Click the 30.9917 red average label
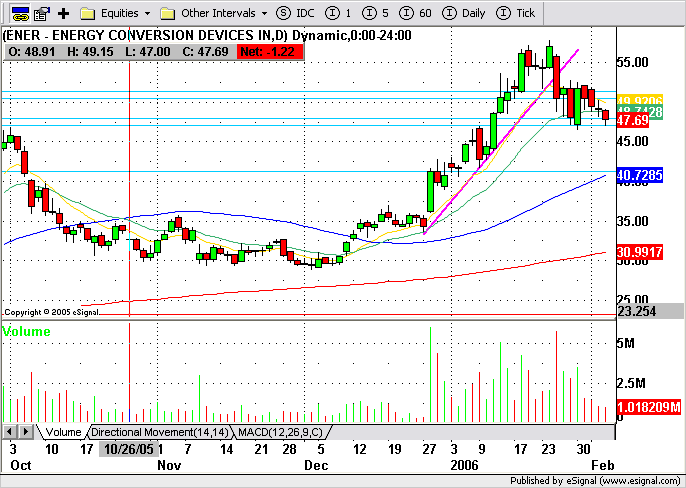The height and width of the screenshot is (488, 686). 640,252
